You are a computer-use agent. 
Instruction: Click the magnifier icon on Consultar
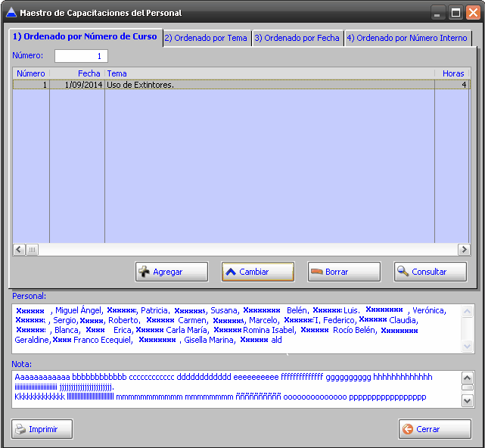(x=403, y=271)
